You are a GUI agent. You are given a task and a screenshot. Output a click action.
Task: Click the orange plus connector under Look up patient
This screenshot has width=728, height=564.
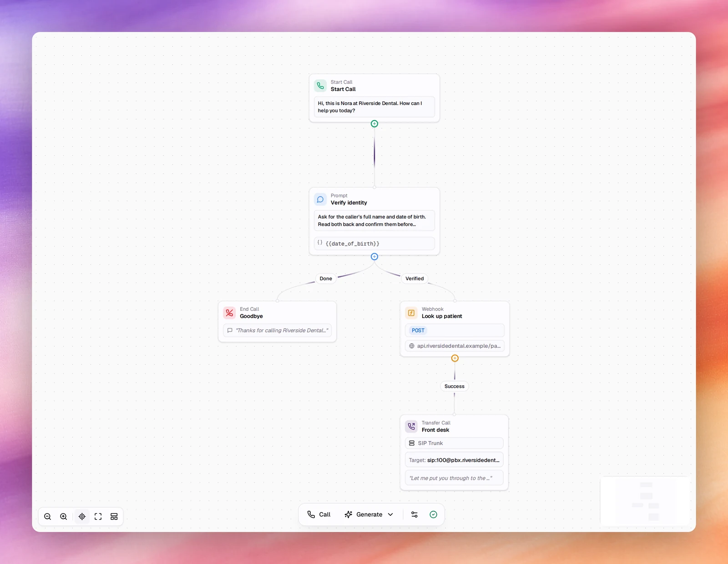click(455, 358)
